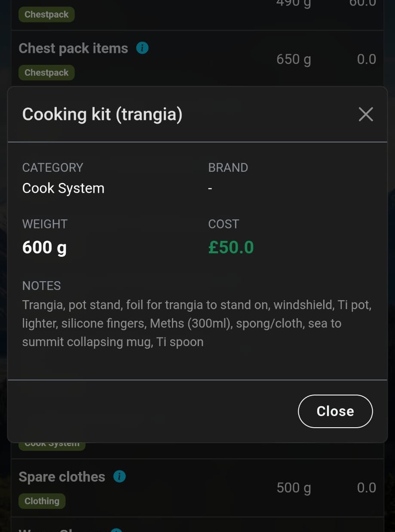Select the Chest pack items row
395x532 pixels.
(73, 48)
